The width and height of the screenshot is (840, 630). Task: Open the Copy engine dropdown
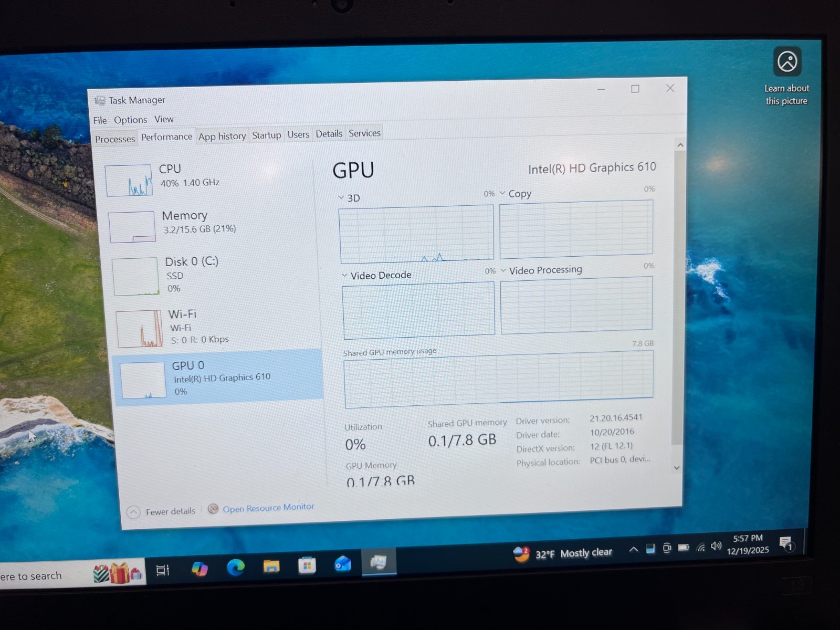502,193
